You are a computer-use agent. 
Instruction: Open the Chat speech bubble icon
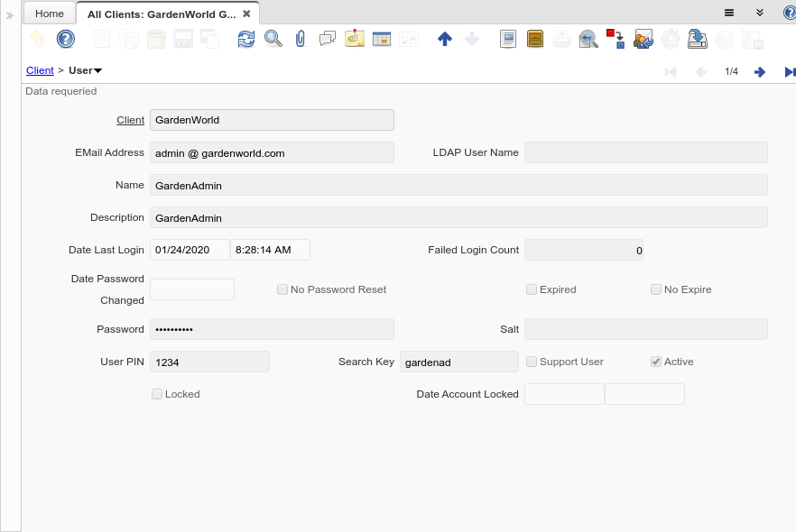[328, 39]
